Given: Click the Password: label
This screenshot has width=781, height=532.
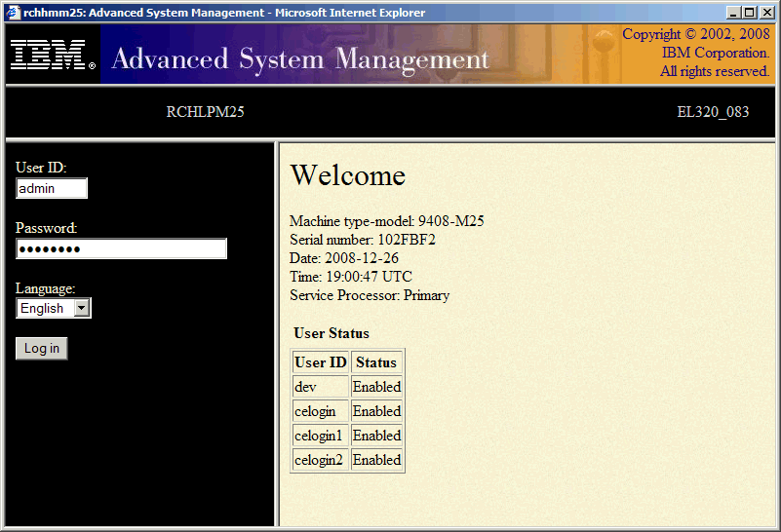Looking at the screenshot, I should (47, 228).
